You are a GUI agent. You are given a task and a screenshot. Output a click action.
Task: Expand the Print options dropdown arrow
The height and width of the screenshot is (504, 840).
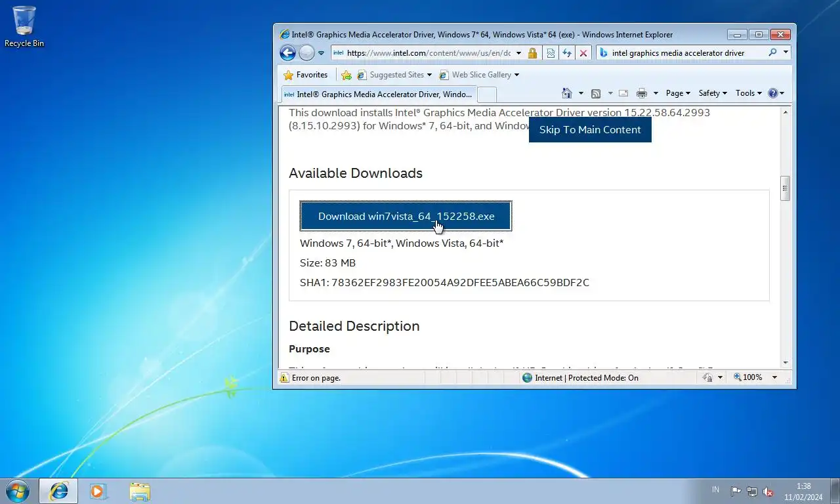pos(655,93)
